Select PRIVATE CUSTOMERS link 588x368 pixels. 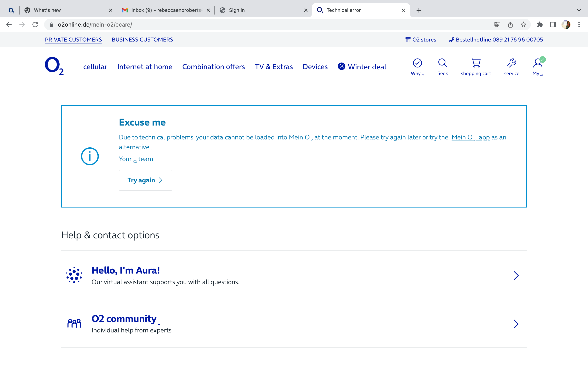(73, 39)
